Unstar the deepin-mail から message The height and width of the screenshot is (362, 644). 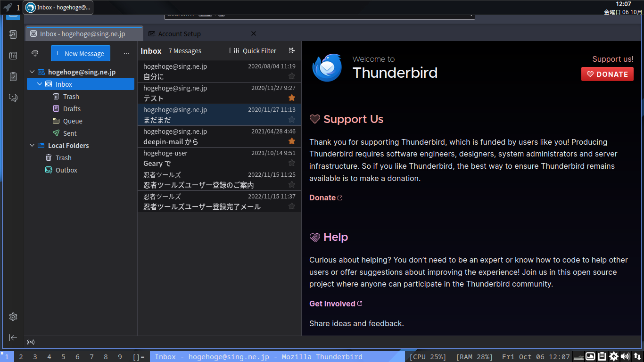point(292,141)
